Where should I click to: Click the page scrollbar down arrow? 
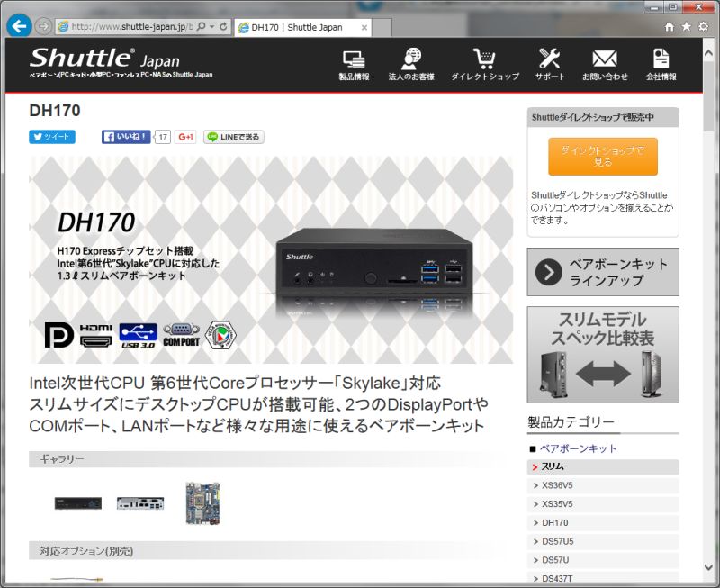click(x=708, y=568)
